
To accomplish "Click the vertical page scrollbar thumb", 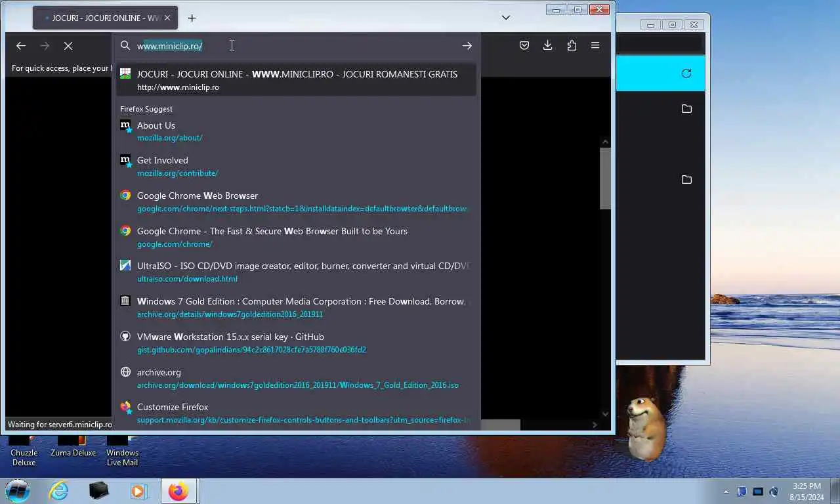I will tap(605, 178).
